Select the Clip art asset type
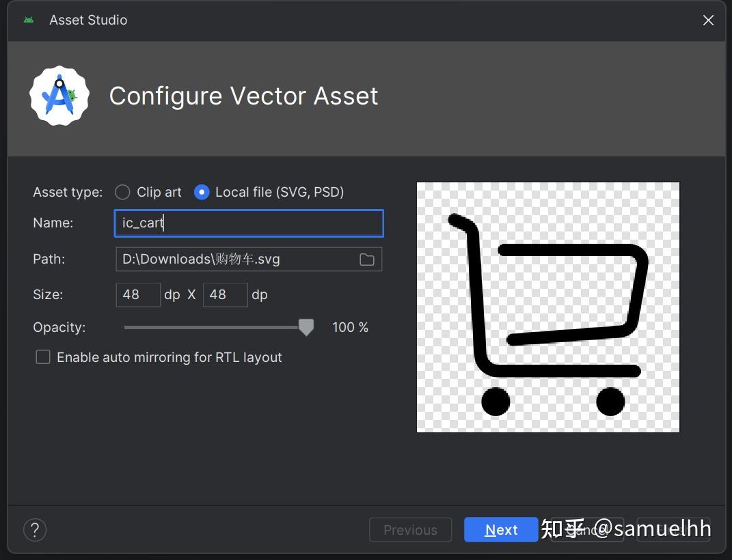732x560 pixels. [122, 192]
